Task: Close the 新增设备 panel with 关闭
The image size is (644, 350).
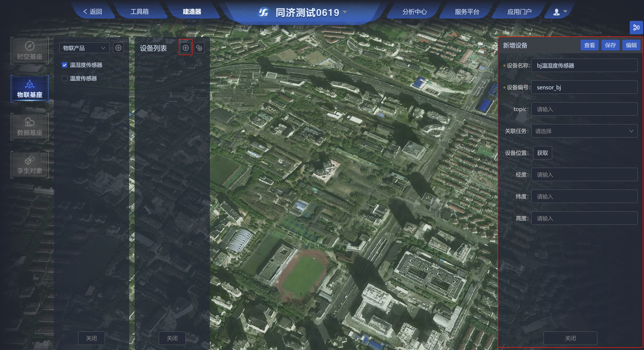Action: 570,338
